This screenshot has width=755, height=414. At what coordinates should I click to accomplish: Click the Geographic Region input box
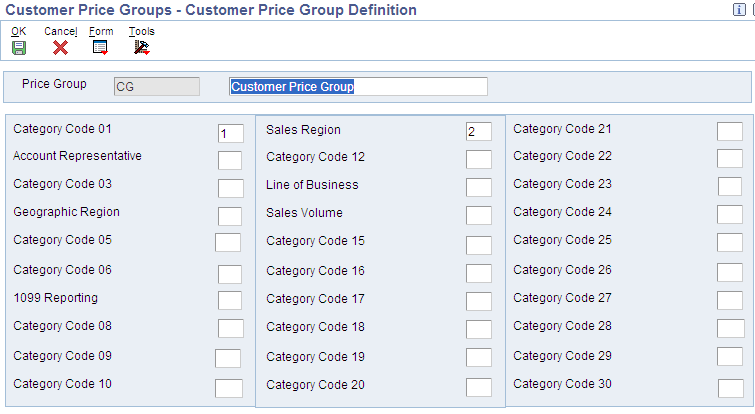click(230, 216)
